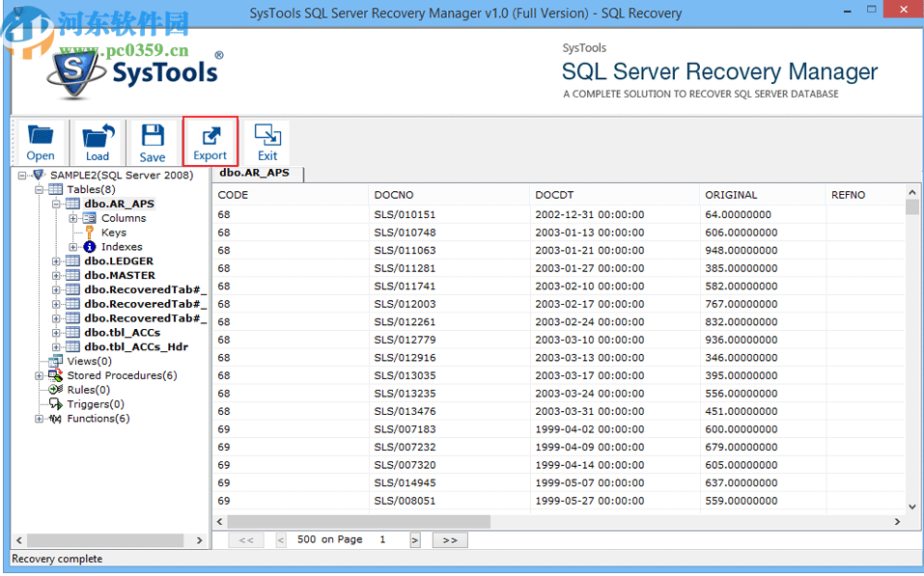Click the Load toolbar icon
The width and height of the screenshot is (924, 576).
(97, 135)
